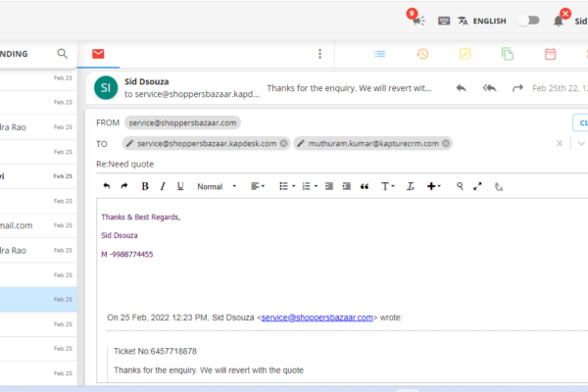Open the numbered list dropdown
588x392 pixels.
coord(310,186)
